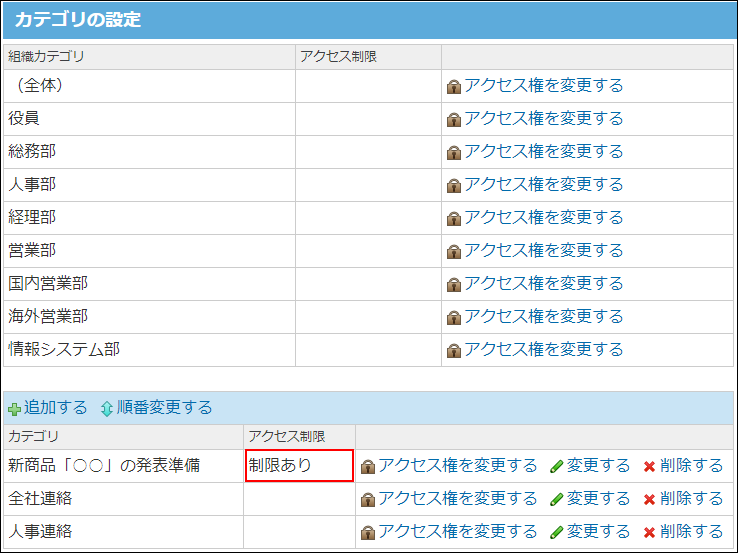This screenshot has height=553, width=738.
Task: Click the lock icon in the 役員 row
Action: 454,120
